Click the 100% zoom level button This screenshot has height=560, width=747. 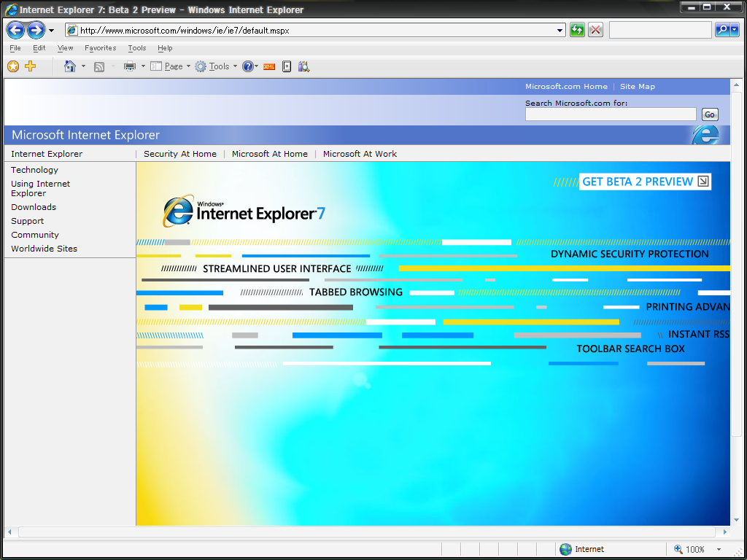[x=689, y=549]
